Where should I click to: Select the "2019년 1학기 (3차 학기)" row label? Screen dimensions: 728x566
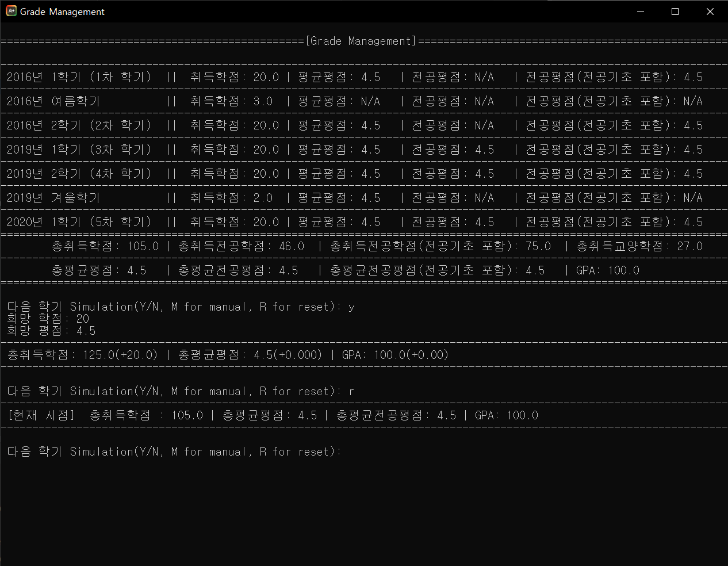pos(79,150)
